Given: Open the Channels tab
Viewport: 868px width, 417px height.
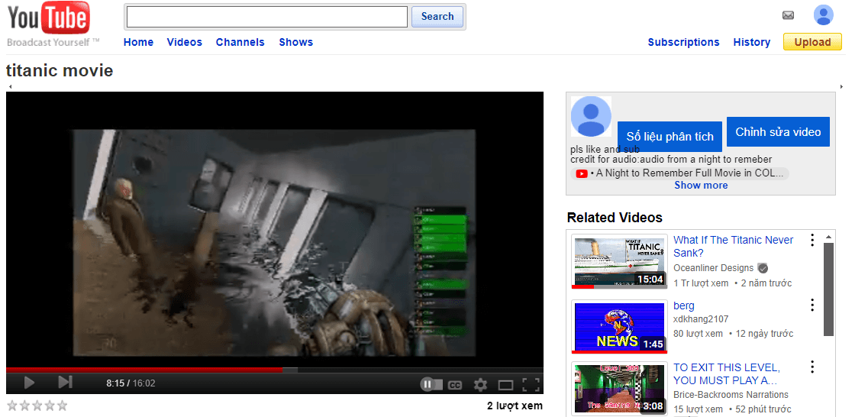Looking at the screenshot, I should [x=240, y=42].
